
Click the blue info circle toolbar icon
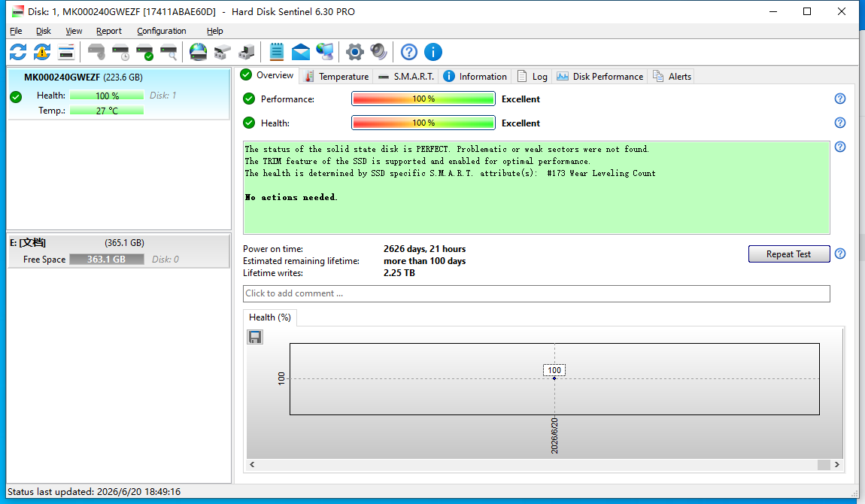pos(433,53)
